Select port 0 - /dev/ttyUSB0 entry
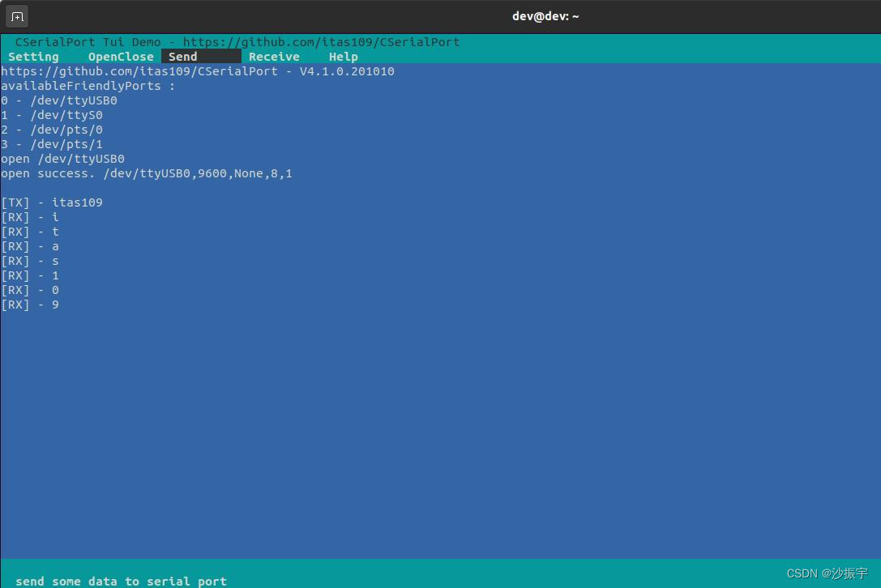 click(x=58, y=100)
